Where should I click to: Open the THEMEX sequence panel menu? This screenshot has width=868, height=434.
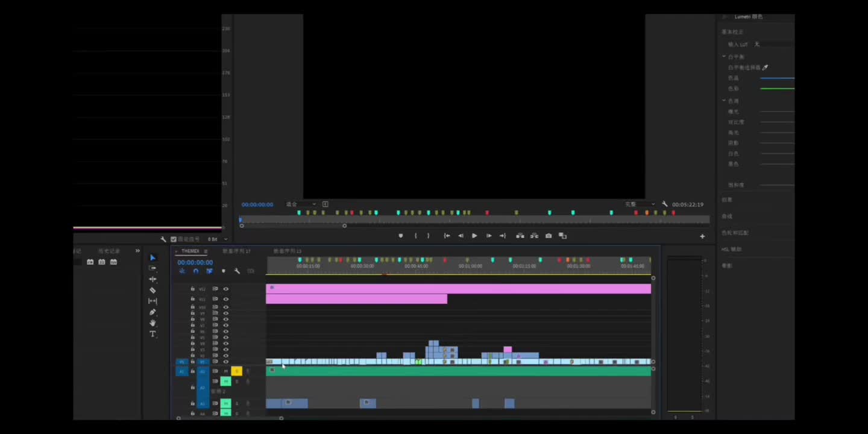[x=206, y=251]
